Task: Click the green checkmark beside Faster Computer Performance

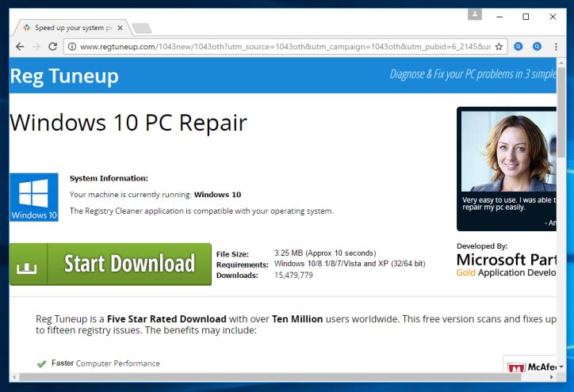Action: [x=42, y=363]
